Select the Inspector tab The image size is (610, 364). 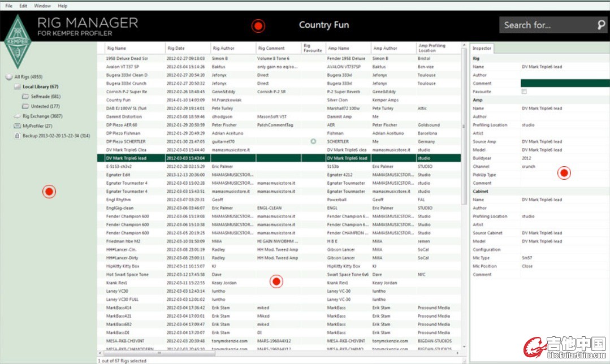pos(482,48)
